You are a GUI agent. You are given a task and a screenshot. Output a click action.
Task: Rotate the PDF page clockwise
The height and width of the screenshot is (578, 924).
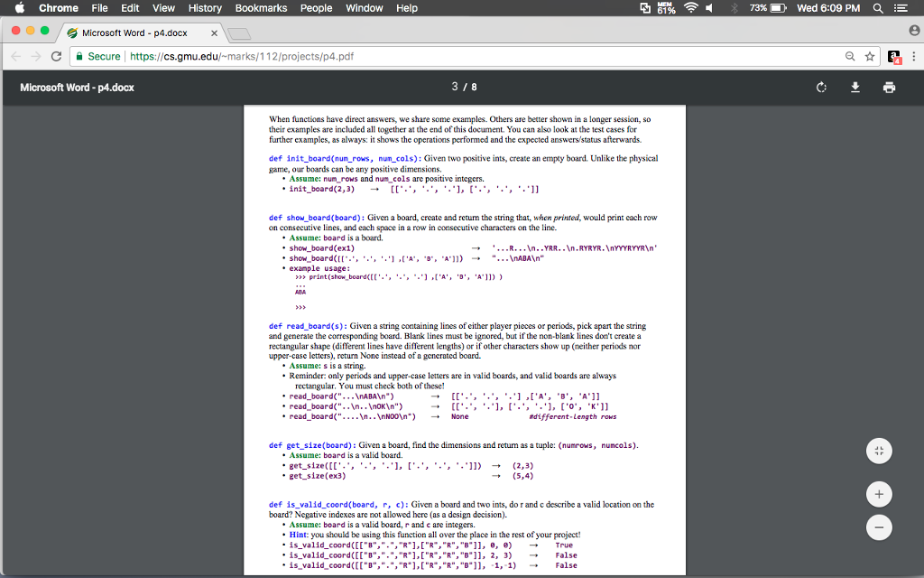pyautogui.click(x=820, y=88)
